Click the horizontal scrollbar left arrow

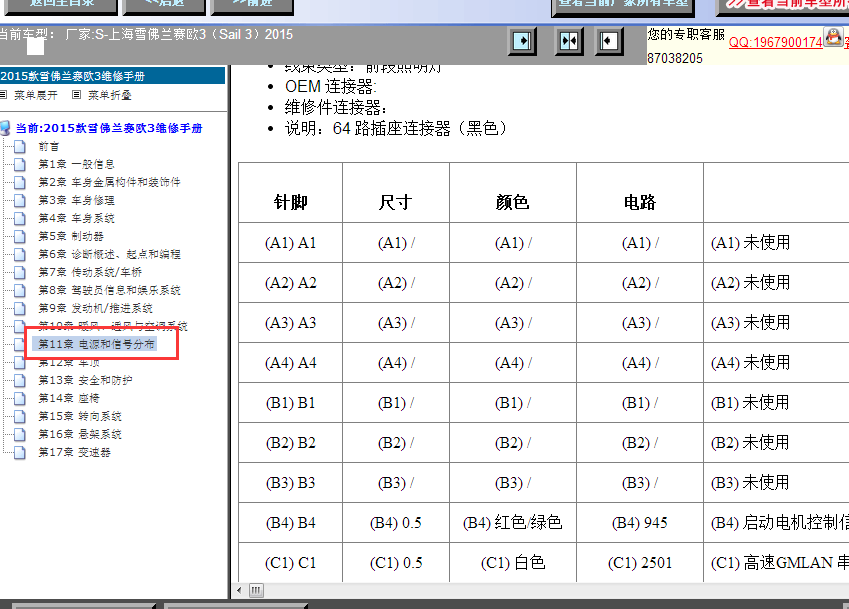pyautogui.click(x=240, y=590)
